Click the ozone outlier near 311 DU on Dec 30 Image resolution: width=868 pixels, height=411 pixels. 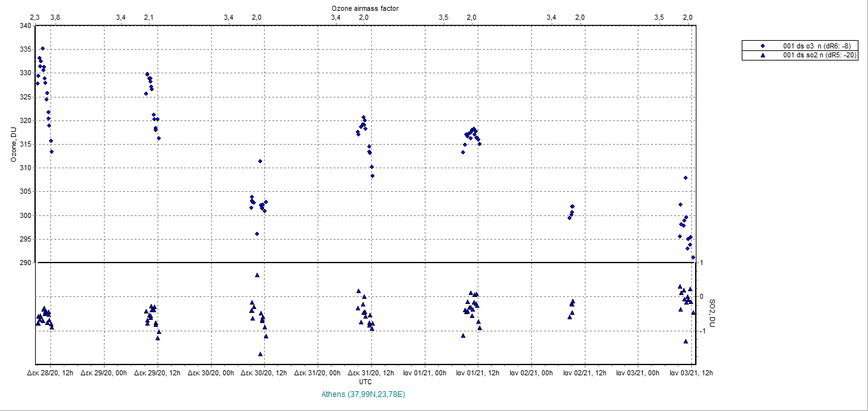(260, 161)
